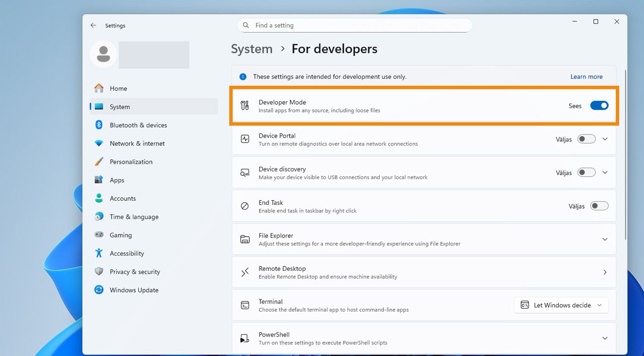Expand the PowerShell settings section

(605, 338)
